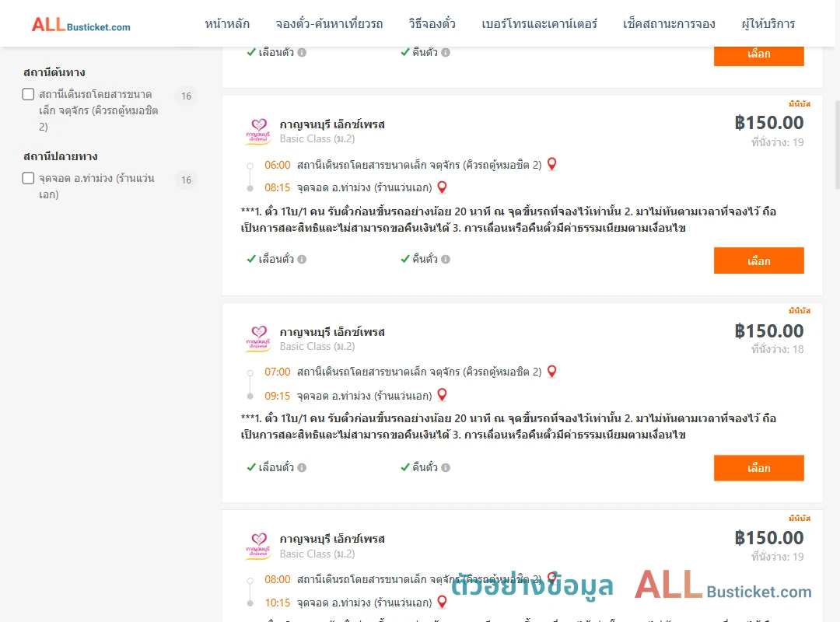
Task: Click the 07:00 departure time
Action: (x=277, y=372)
